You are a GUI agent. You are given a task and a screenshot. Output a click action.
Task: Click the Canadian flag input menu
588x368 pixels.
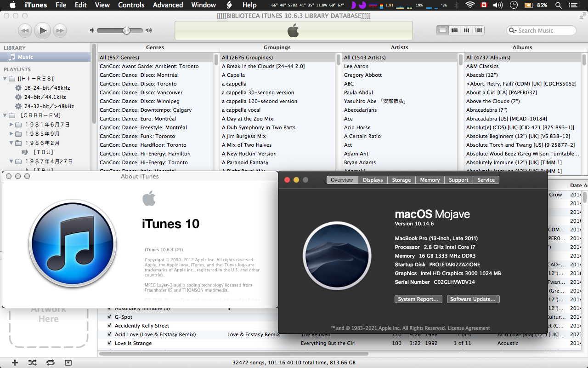click(484, 5)
